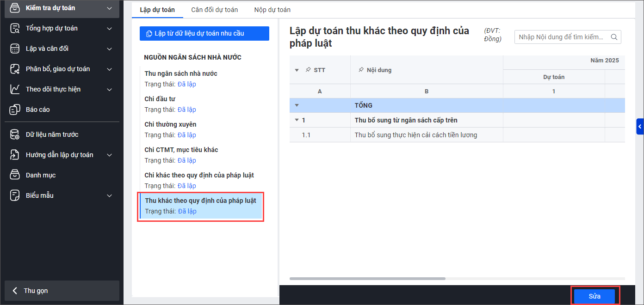The image size is (644, 305).
Task: Expand the Kiểm tra dự toán menu chevron
Action: [x=109, y=8]
